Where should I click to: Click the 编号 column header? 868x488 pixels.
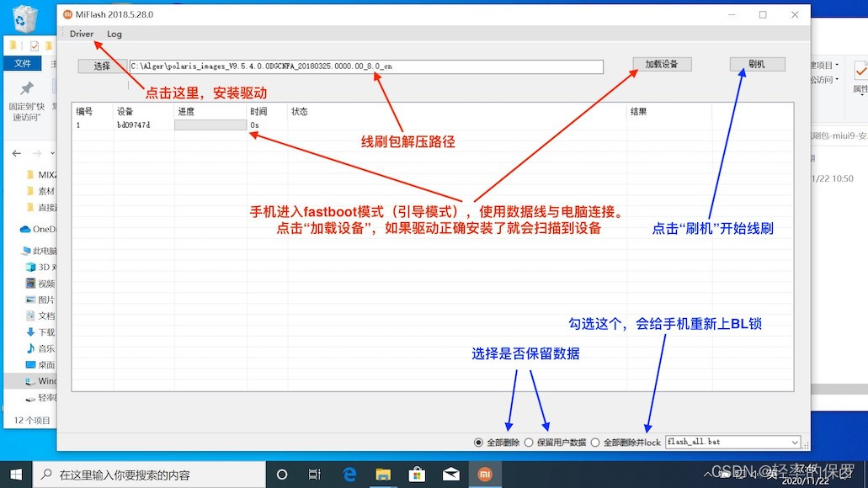point(84,112)
